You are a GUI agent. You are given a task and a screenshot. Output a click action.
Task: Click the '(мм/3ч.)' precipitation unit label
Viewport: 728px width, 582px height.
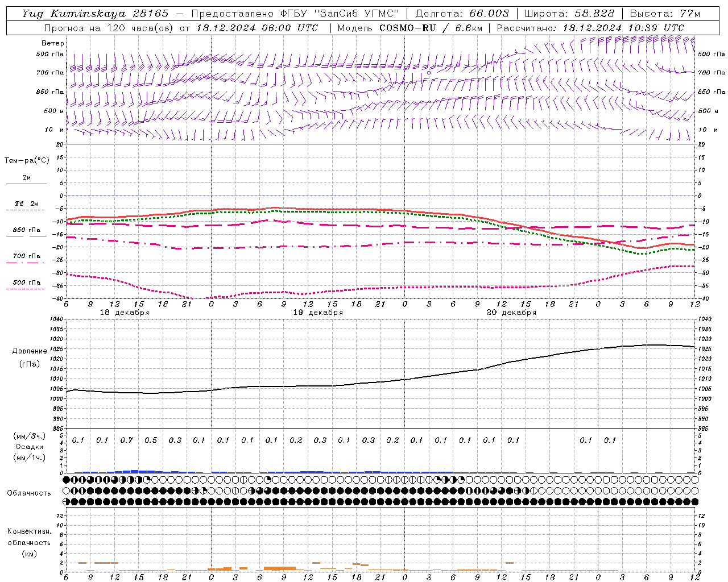point(30,436)
